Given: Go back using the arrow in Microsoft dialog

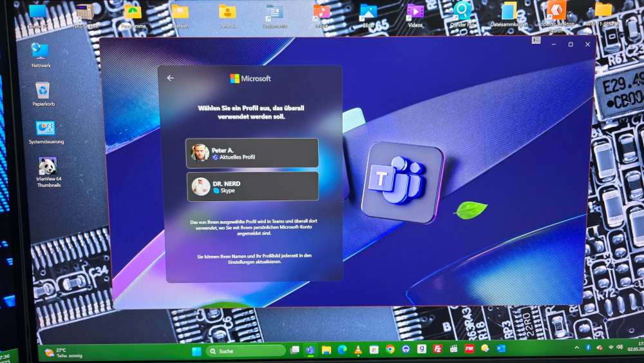Looking at the screenshot, I should coord(171,78).
